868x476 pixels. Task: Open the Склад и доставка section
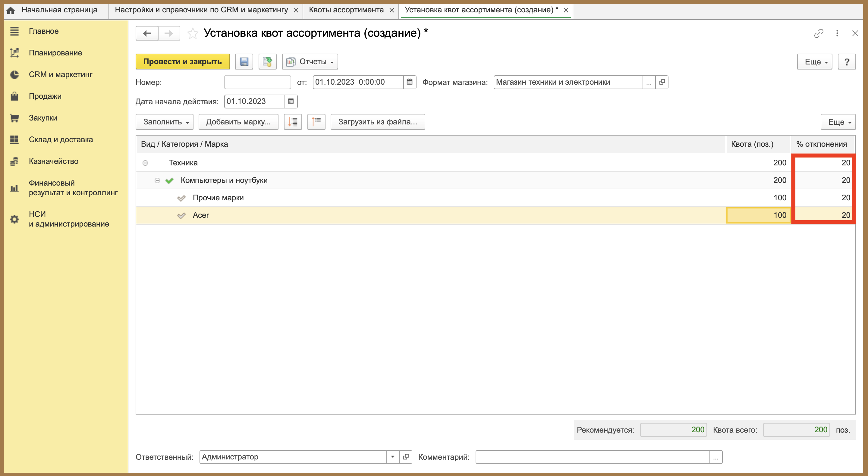tap(61, 139)
